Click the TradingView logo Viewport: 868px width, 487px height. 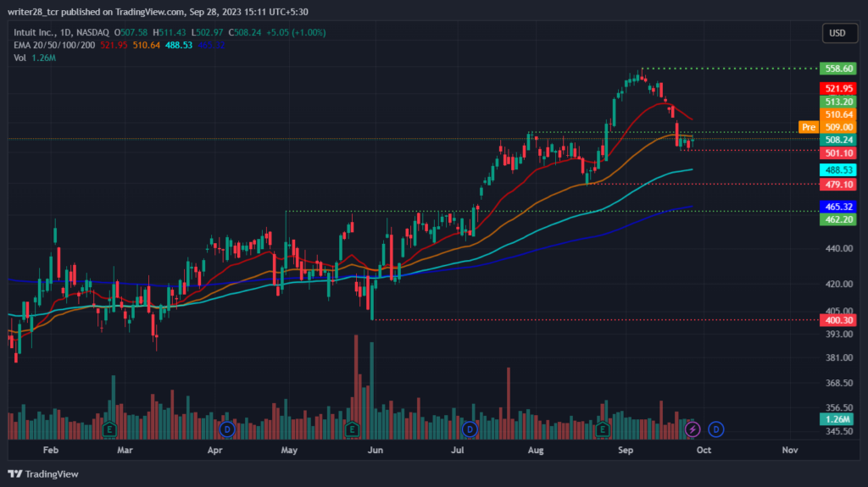43,473
